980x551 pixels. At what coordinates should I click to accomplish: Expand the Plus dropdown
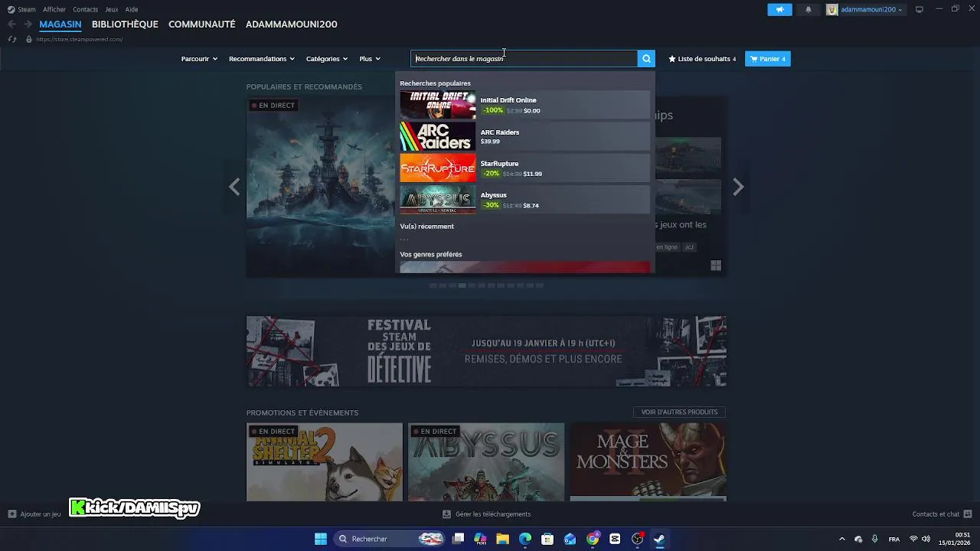(370, 59)
